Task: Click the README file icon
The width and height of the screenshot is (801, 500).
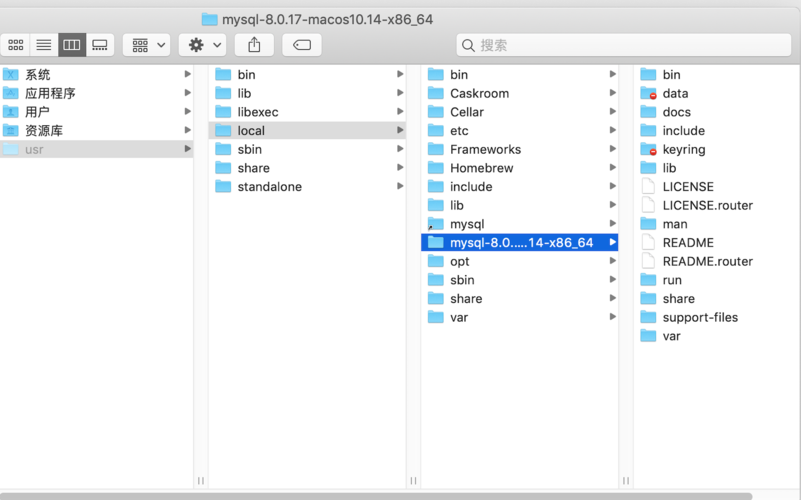Action: tap(648, 242)
